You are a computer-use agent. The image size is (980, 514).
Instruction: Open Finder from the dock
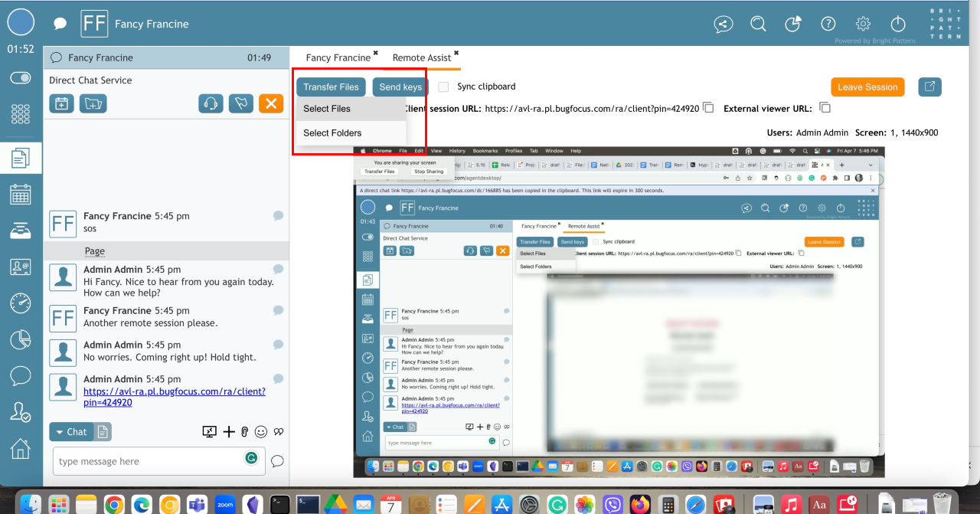click(x=31, y=504)
